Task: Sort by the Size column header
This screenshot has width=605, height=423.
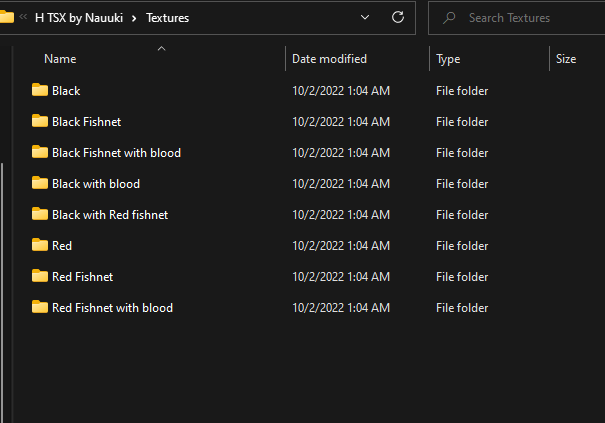Action: pyautogui.click(x=566, y=59)
